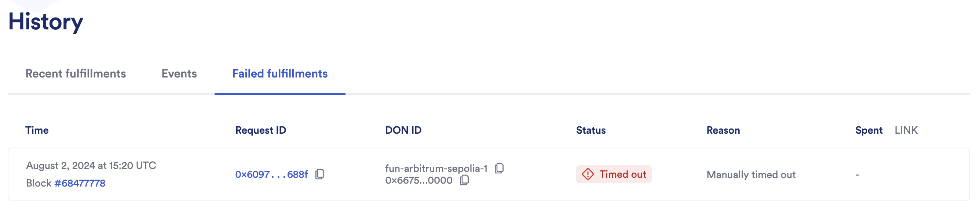Select the Manually timed out reason text
This screenshot has height=213, width=980.
[751, 175]
